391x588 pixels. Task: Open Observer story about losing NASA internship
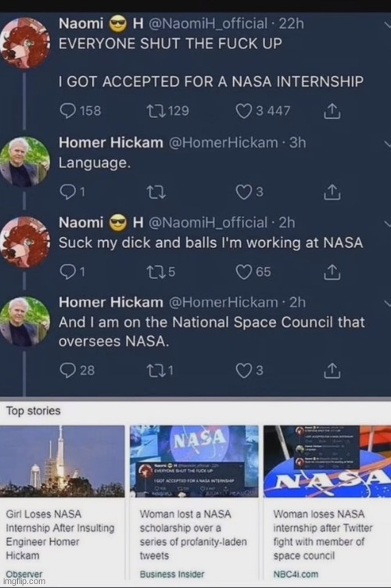[63, 503]
